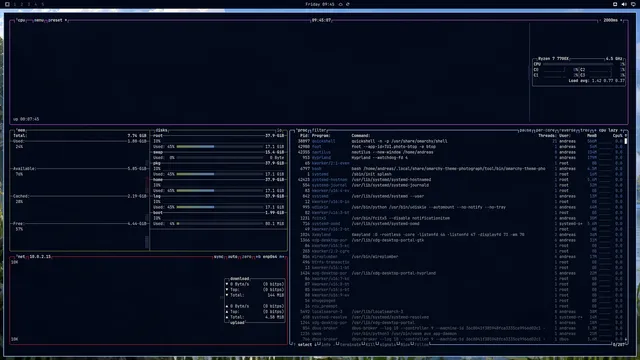Viewport: 640px width, 360px height.
Task: Toggle process tree view
Action: coord(584,130)
